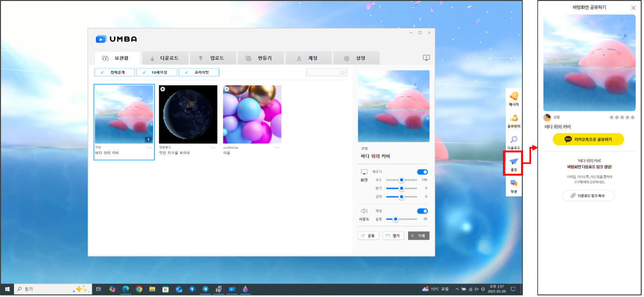The width and height of the screenshot is (644, 297).
Task: Toggle the 프라이빗 filter checkbox
Action: point(199,72)
